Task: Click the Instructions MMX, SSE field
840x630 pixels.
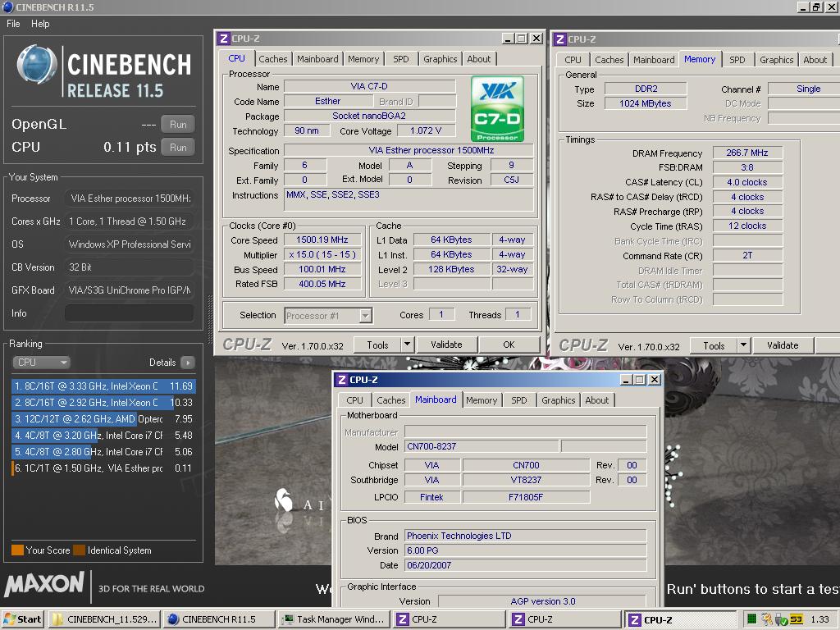Action: (x=409, y=200)
